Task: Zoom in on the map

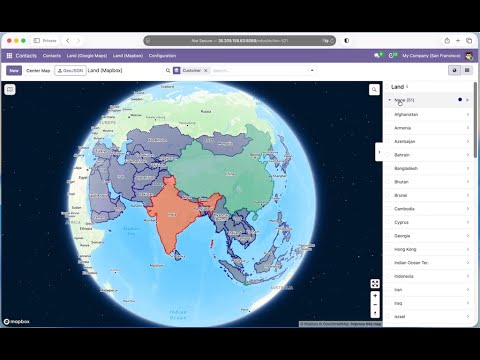Action: [375, 296]
